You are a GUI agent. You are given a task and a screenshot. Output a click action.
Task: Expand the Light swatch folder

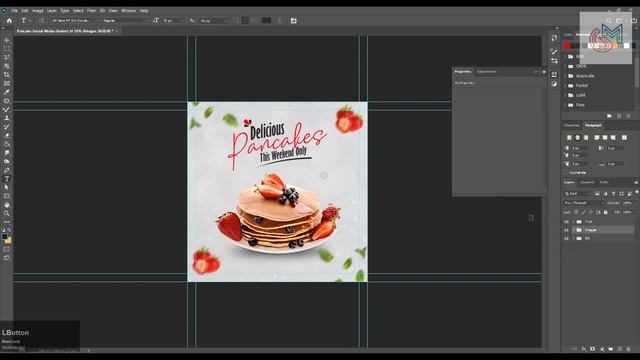566,95
